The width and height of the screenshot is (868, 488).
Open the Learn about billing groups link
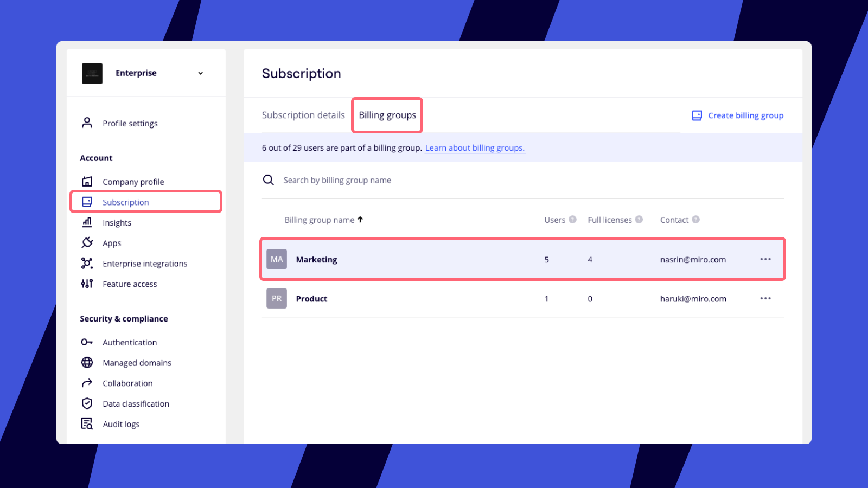click(475, 148)
